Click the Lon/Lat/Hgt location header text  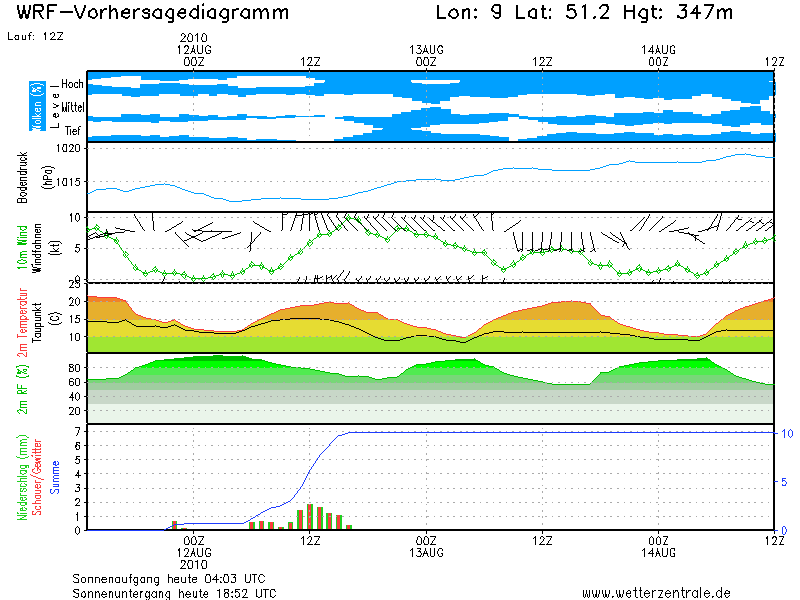point(584,13)
